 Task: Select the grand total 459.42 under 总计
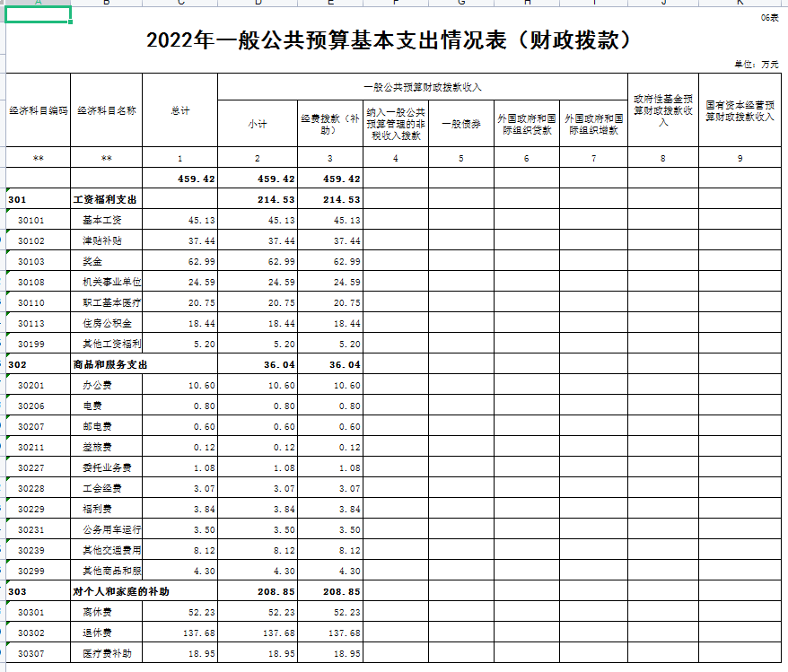(x=179, y=179)
